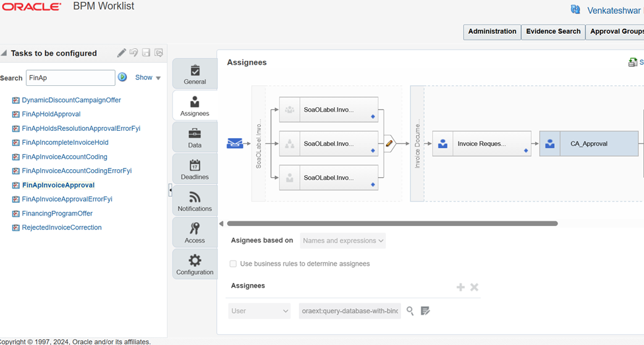Select the top SoaOLabel.Invo participant node
Screen dimensions: 644x345
tap(328, 109)
